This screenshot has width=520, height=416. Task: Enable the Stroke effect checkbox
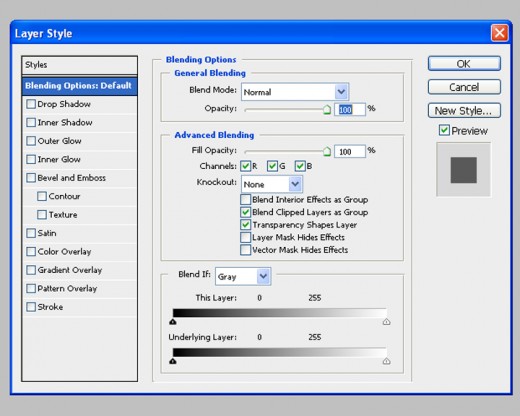tap(31, 307)
